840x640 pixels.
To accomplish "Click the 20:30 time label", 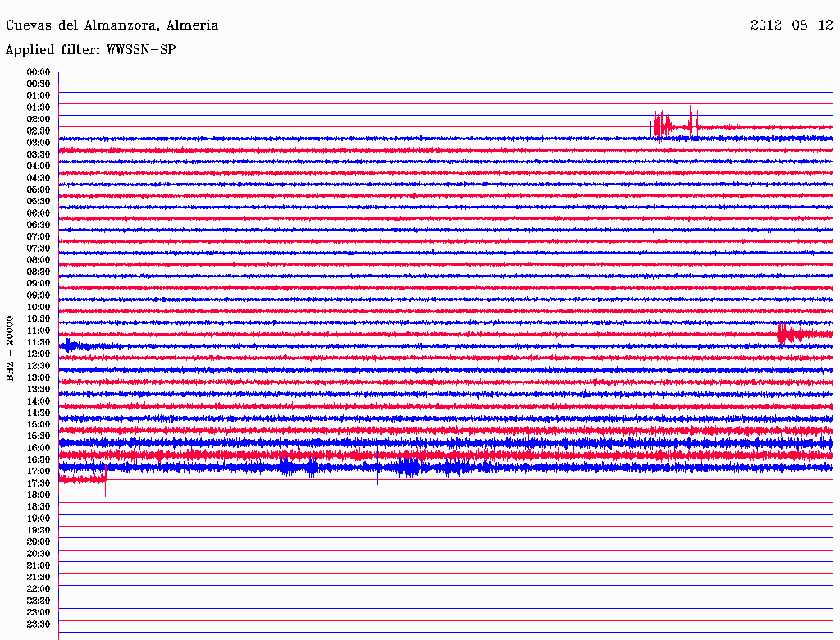I will pos(39,554).
